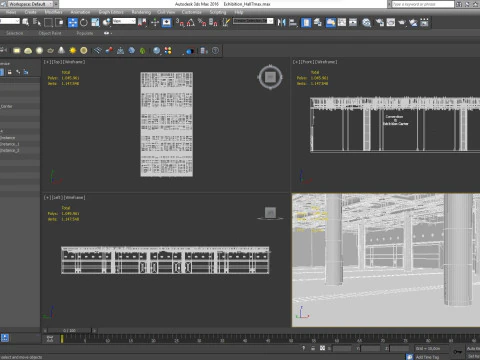Click the cone primitive icon
This screenshot has width=480, height=360.
click(61, 51)
